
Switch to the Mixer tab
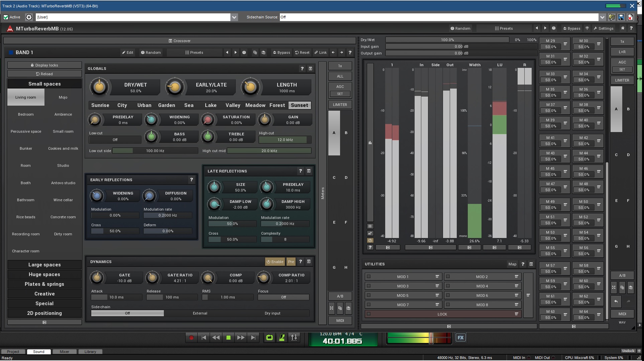[64, 352]
